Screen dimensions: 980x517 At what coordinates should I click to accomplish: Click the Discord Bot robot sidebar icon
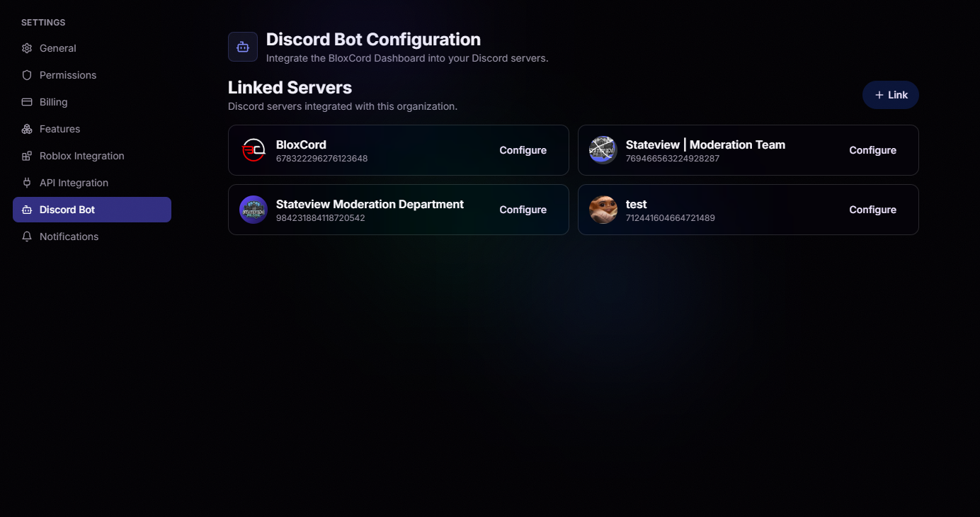pyautogui.click(x=27, y=210)
